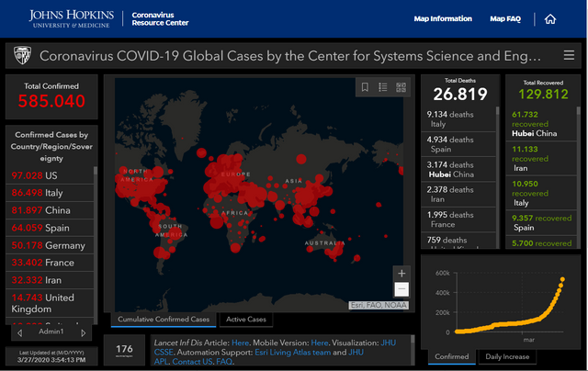Select United Kingdom row with 14.743 cases

click(x=50, y=303)
